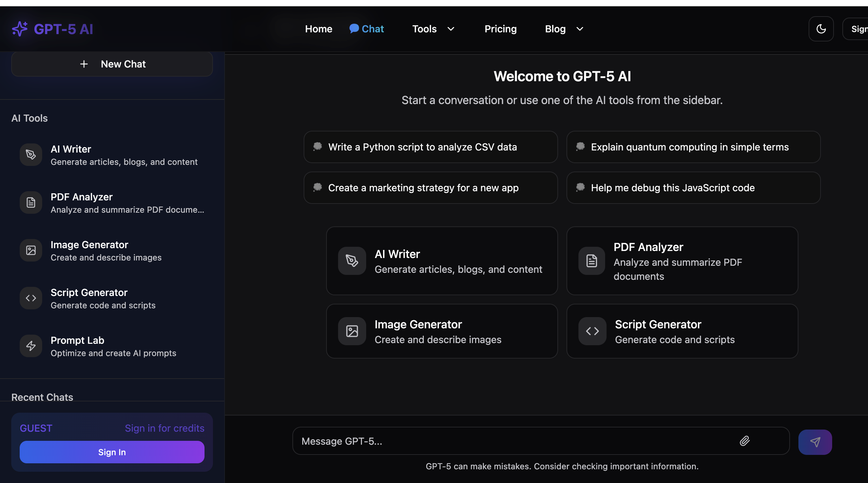Image resolution: width=868 pixels, height=483 pixels.
Task: Go to the Home menu item
Action: coord(318,29)
